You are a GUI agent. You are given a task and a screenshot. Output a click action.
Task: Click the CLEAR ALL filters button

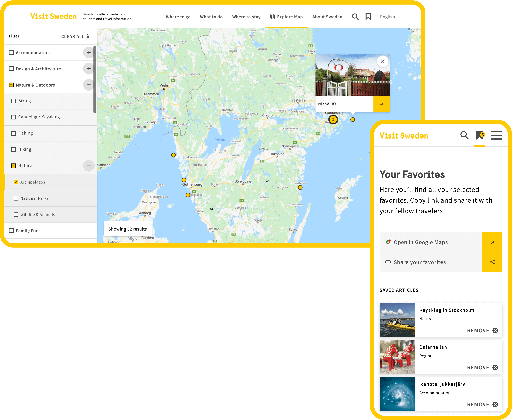pyautogui.click(x=75, y=36)
